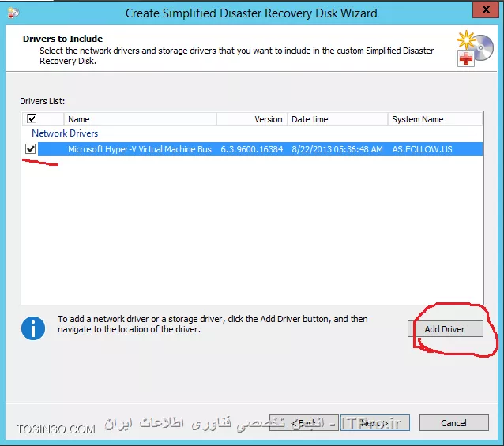Click version value 6.3.9600.16384
Screen dimensions: 504x446
click(x=252, y=149)
